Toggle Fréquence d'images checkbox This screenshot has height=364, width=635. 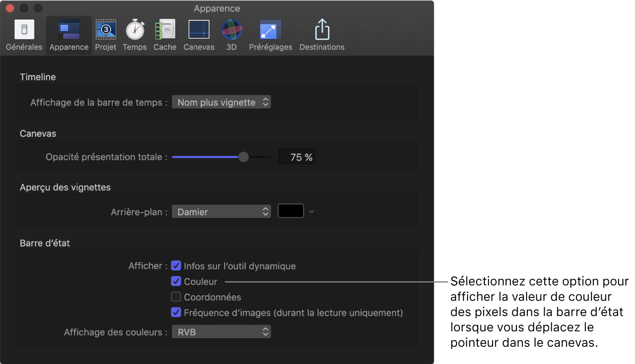pyautogui.click(x=176, y=312)
